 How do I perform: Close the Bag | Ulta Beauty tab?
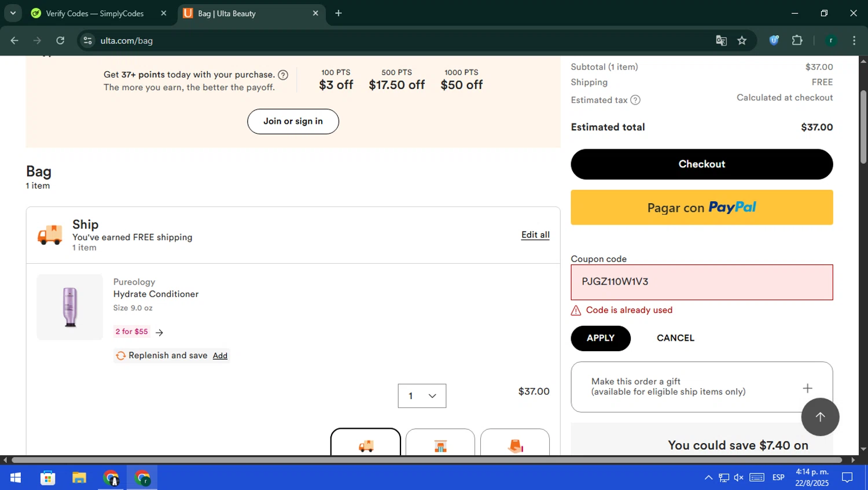(x=315, y=13)
